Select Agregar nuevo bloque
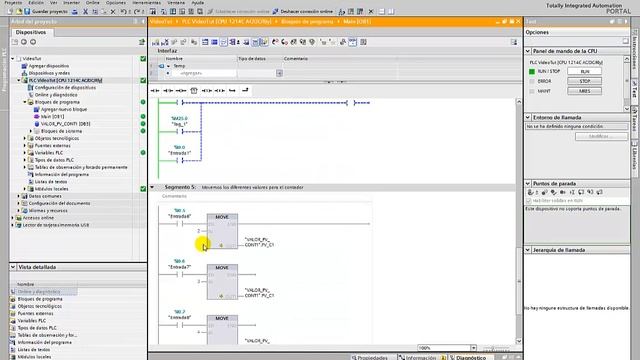Screen dimensions: 640x360 tap(64, 109)
